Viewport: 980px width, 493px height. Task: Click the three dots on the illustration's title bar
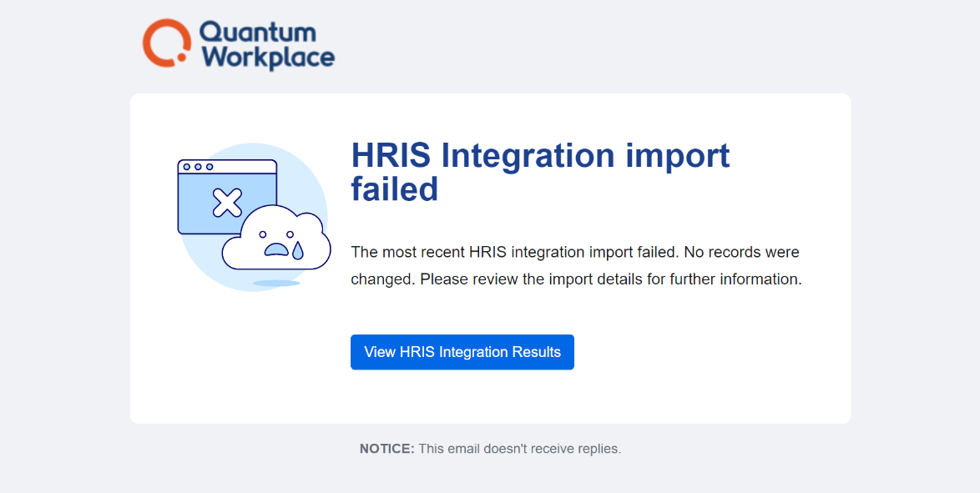196,167
